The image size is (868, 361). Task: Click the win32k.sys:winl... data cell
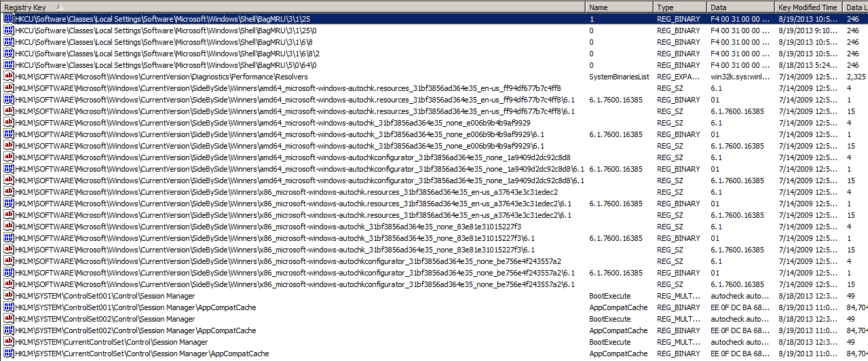tap(740, 77)
